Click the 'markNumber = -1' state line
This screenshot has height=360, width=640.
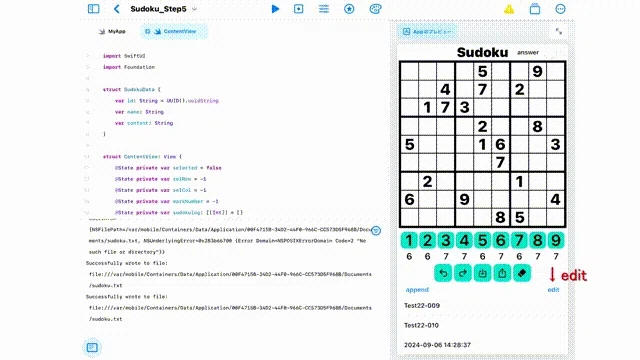[x=167, y=201]
